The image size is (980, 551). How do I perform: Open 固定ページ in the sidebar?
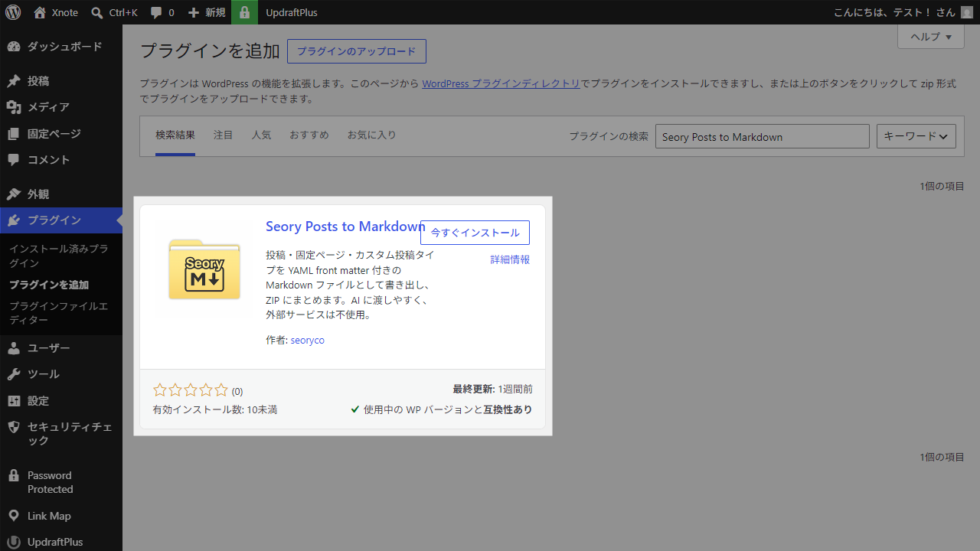point(61,134)
